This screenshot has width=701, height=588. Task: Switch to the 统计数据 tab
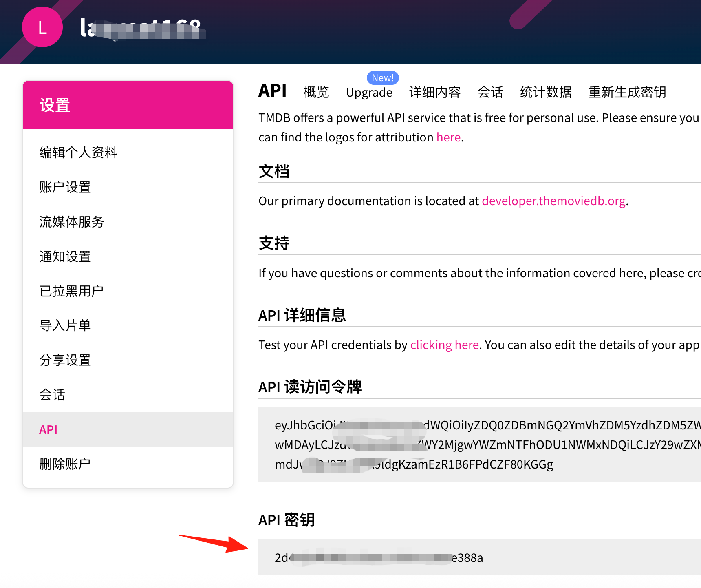(546, 92)
